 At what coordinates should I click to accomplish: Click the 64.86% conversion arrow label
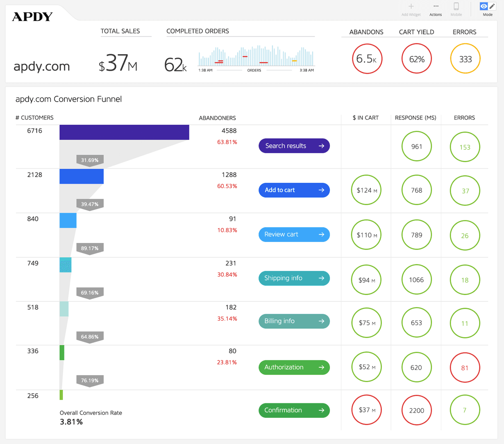coord(90,337)
